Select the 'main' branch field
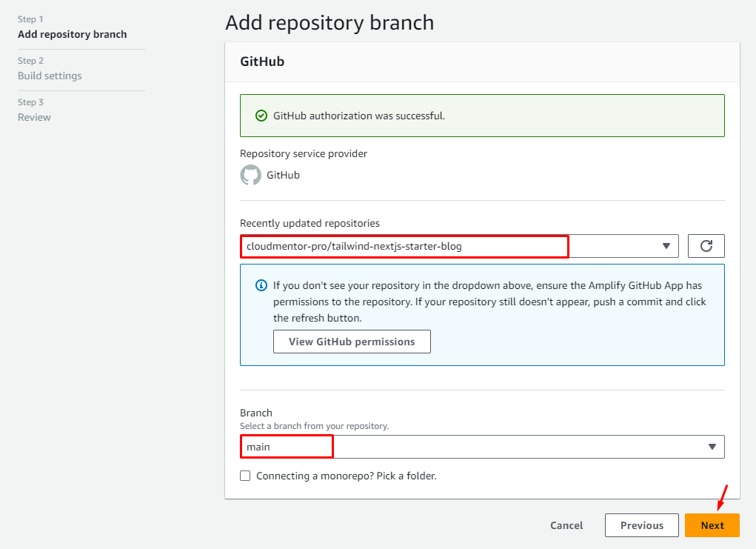This screenshot has height=549, width=756. (287, 447)
